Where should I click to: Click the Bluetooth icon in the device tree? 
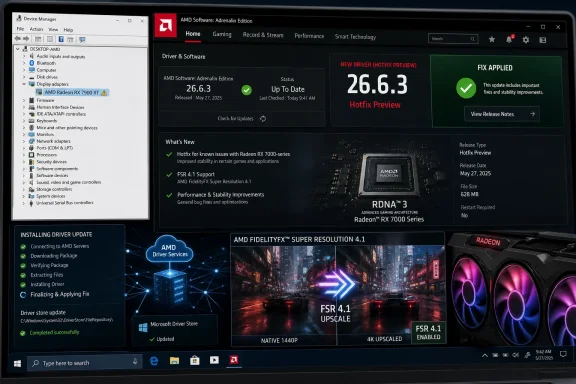tap(32, 63)
